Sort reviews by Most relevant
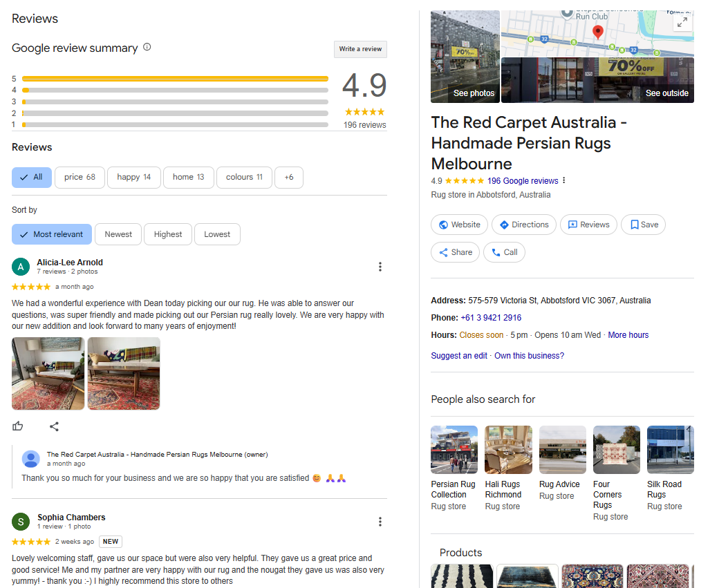728x588 pixels. (52, 234)
